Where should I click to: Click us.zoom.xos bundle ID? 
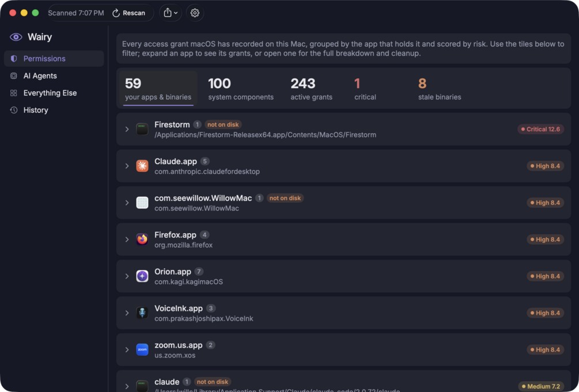(x=175, y=356)
